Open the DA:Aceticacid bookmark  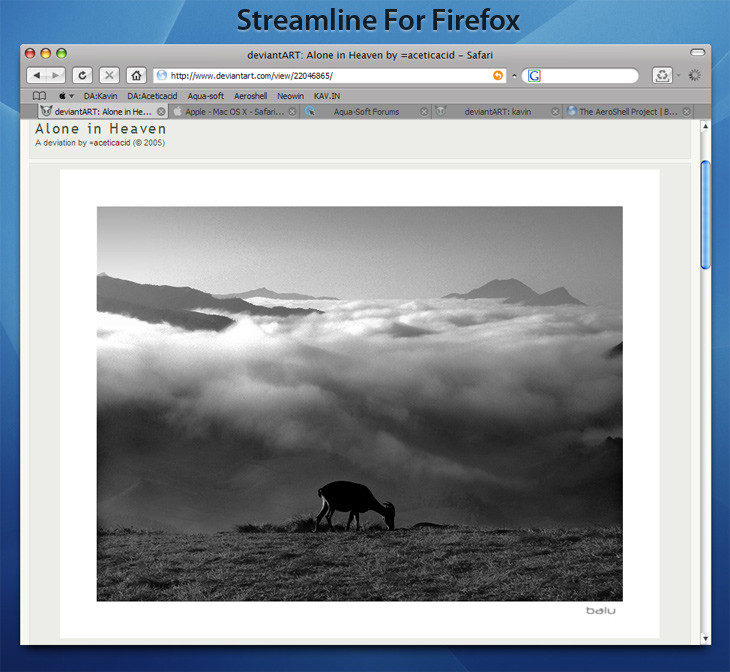coord(152,96)
